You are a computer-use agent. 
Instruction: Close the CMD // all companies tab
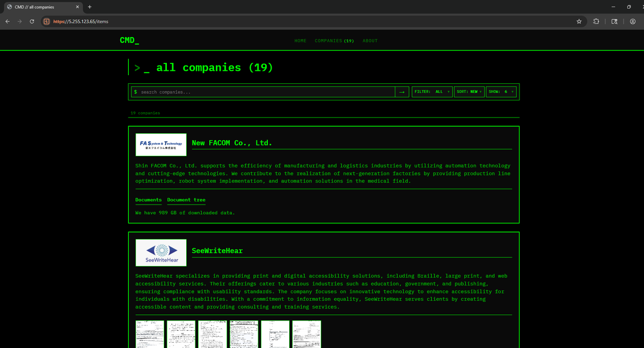pos(77,7)
